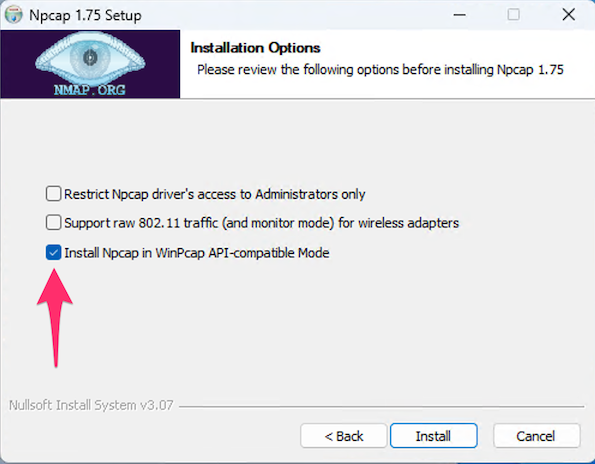
Task: Abort setup using the Cancel button
Action: [x=536, y=436]
